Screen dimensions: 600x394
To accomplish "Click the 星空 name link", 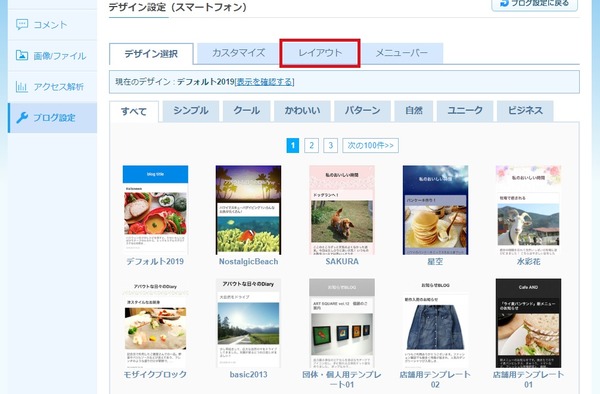I will point(435,262).
